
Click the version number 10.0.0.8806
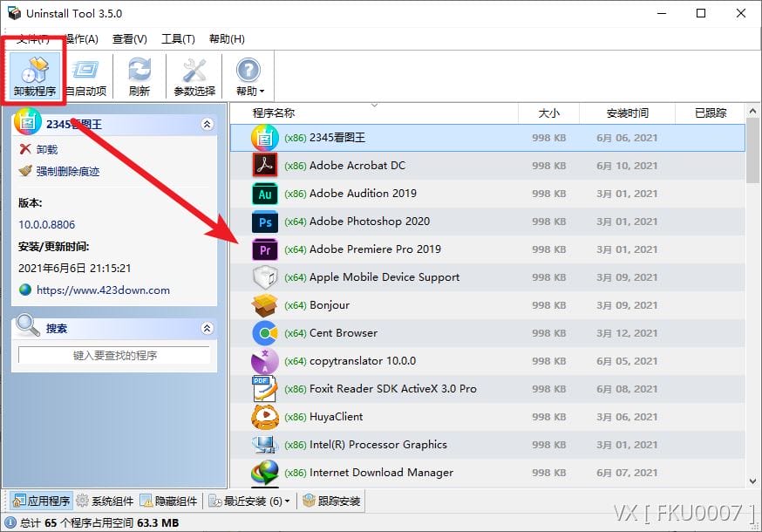[x=47, y=225]
